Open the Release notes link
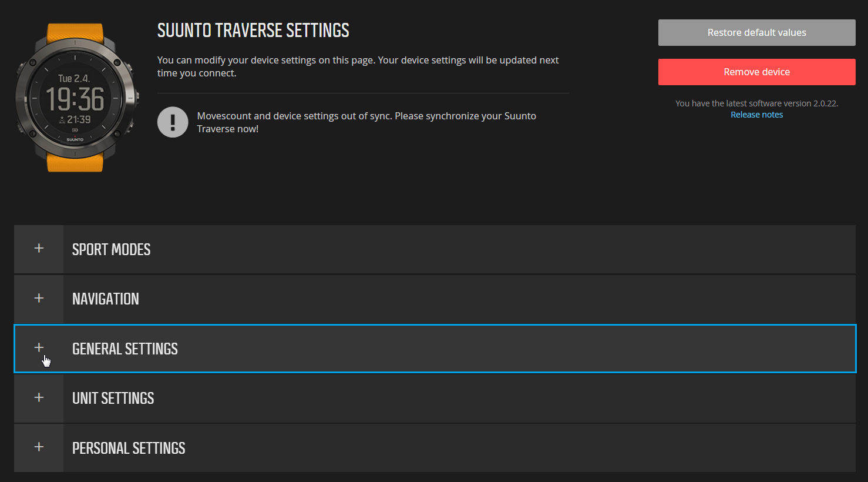This screenshot has height=482, width=868. coord(756,115)
